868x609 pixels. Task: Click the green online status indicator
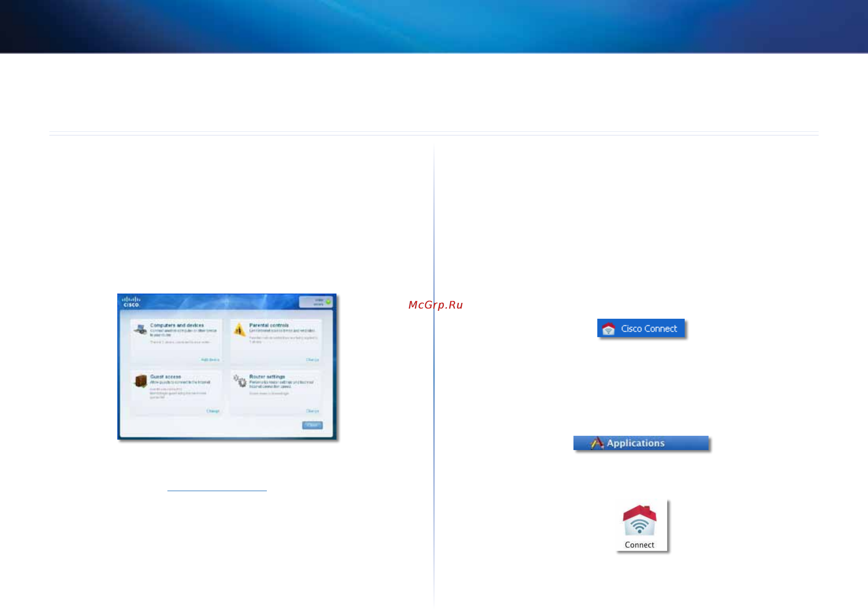coord(328,301)
